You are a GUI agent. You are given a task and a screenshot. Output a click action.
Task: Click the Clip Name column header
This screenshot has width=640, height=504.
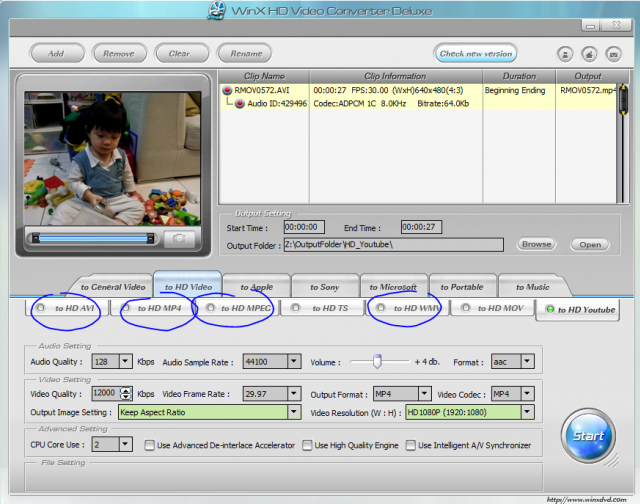point(264,76)
